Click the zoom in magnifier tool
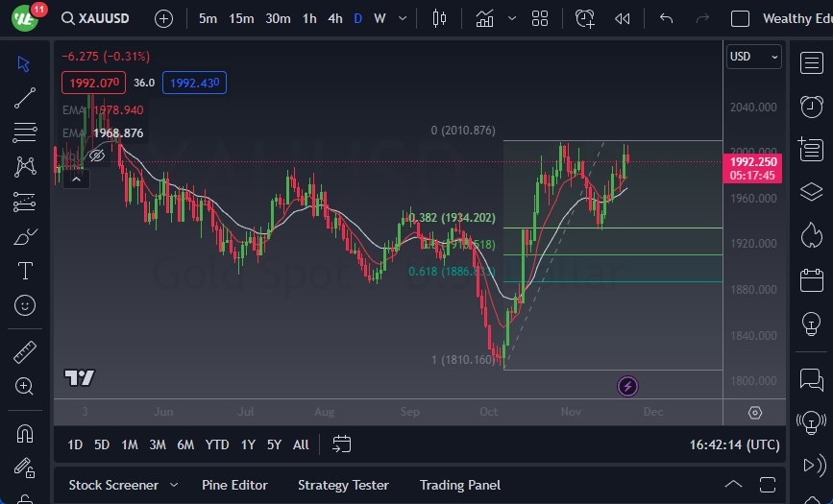The height and width of the screenshot is (504, 833). click(x=25, y=387)
